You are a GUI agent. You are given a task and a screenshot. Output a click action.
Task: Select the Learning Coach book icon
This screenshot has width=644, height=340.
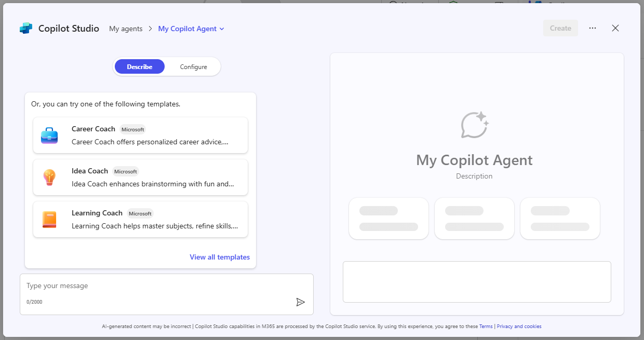(x=49, y=218)
